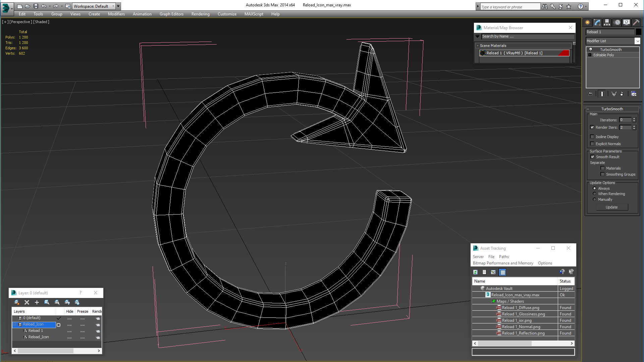644x362 pixels.
Task: Click the Status column header in Asset Tracking
Action: [566, 281]
